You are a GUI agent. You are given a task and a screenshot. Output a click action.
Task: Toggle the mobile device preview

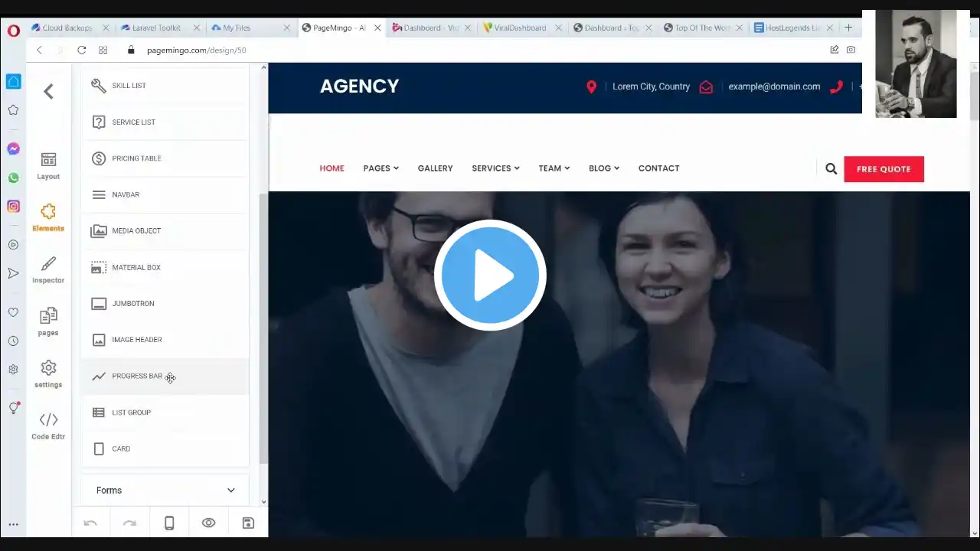click(169, 523)
